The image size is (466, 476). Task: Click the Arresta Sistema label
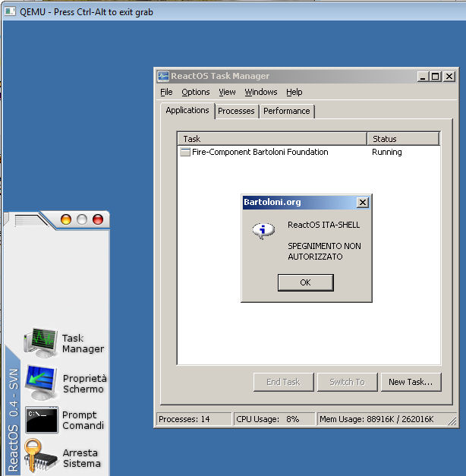[x=82, y=458]
